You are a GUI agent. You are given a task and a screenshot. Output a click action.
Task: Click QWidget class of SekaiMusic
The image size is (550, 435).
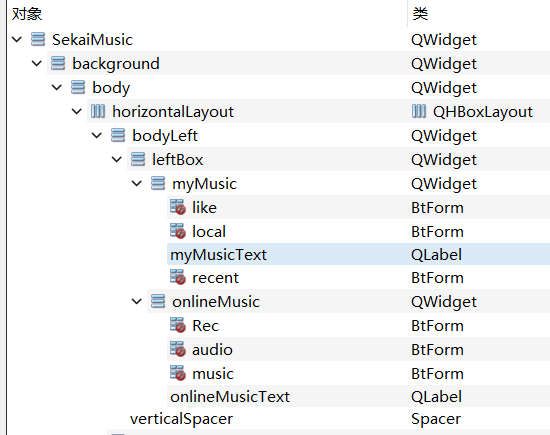click(444, 40)
